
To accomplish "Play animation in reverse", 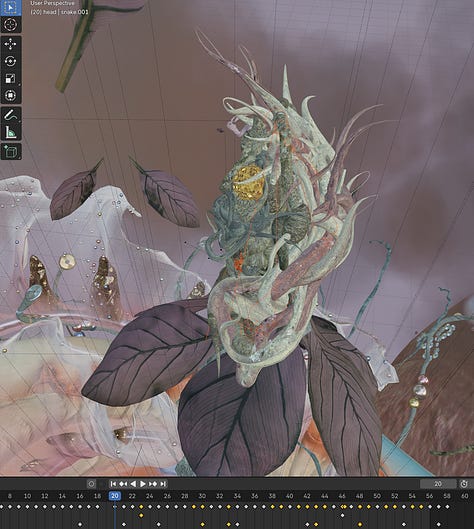I will pyautogui.click(x=133, y=484).
